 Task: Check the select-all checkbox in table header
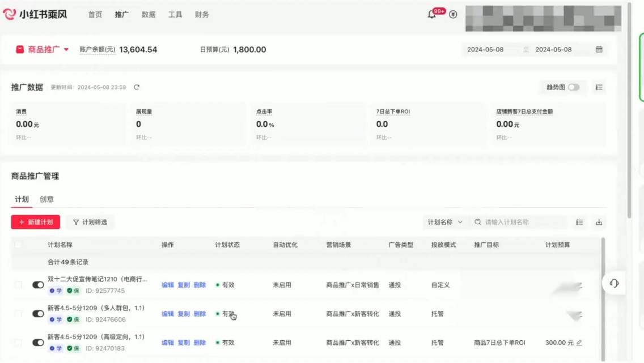(x=18, y=245)
